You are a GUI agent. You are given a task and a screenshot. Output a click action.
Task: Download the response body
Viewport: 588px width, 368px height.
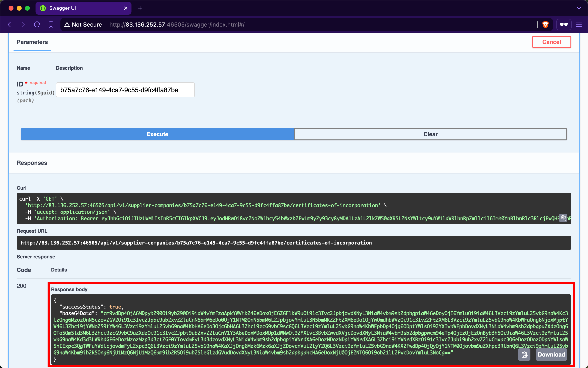(x=551, y=354)
